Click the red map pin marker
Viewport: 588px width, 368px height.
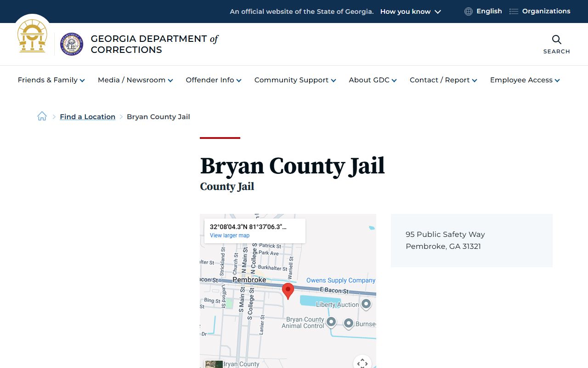click(x=288, y=292)
